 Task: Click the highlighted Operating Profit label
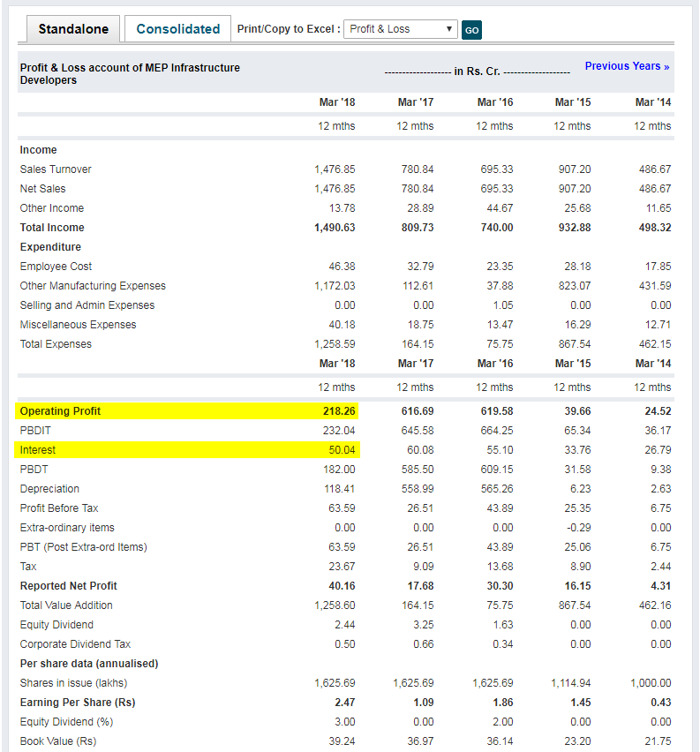[60, 411]
